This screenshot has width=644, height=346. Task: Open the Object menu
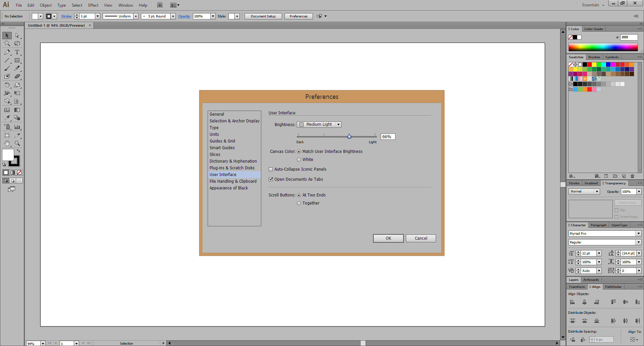pyautogui.click(x=46, y=5)
